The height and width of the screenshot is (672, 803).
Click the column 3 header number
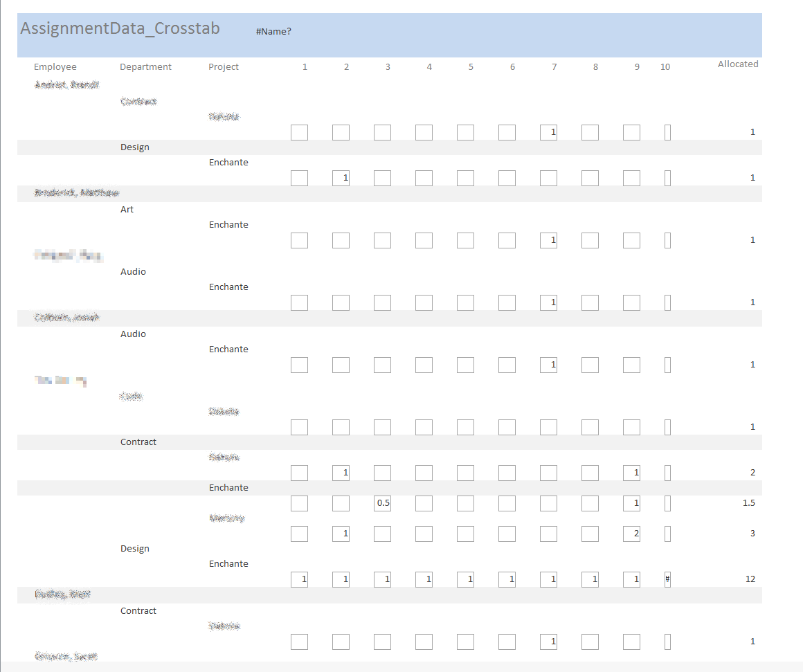(388, 67)
